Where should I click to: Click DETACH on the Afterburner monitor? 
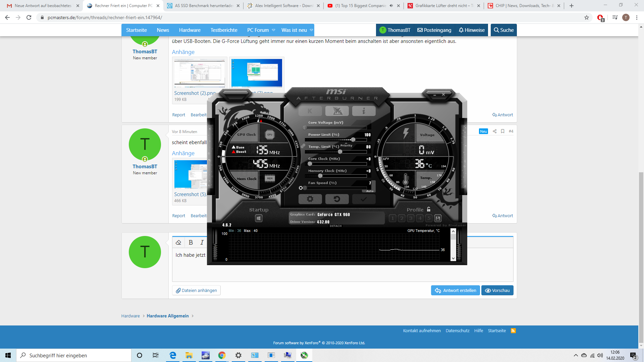pos(335,226)
